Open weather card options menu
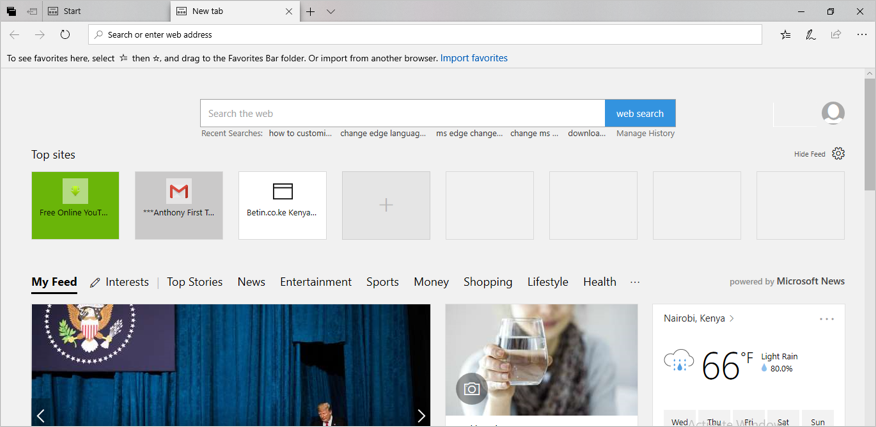Image resolution: width=876 pixels, height=427 pixels. point(826,319)
